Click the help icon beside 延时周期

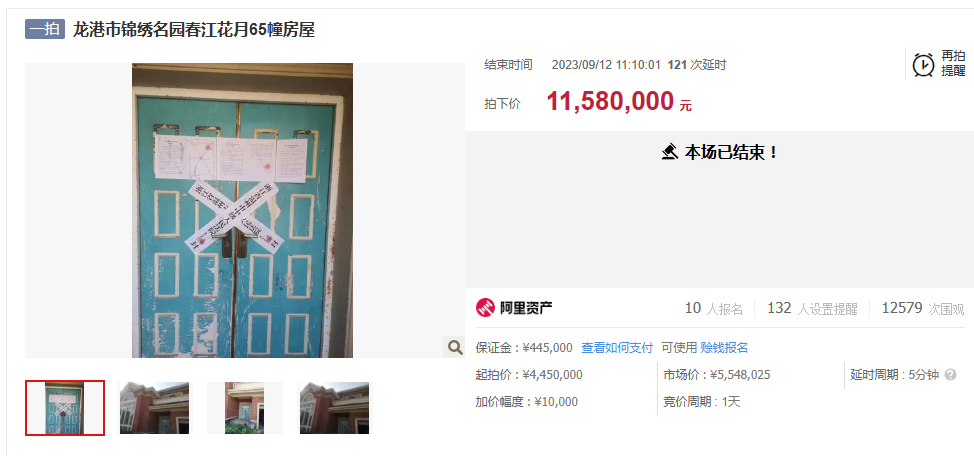[x=950, y=375]
